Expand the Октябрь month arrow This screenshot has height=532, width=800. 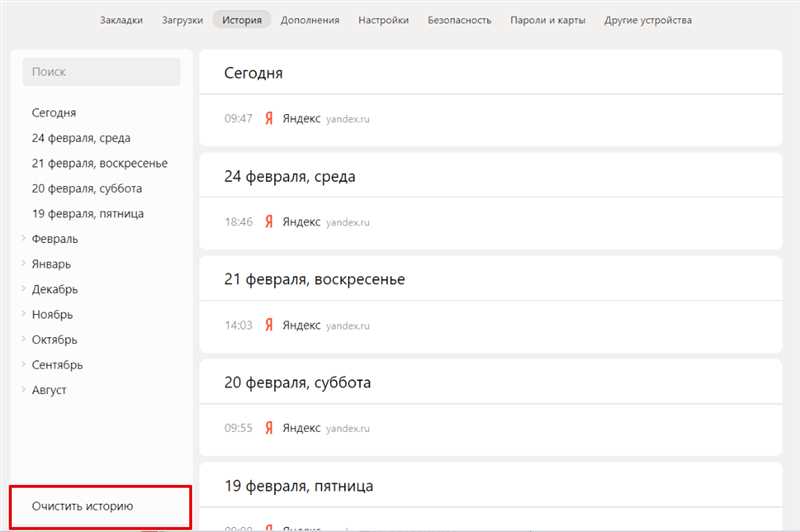(x=23, y=339)
